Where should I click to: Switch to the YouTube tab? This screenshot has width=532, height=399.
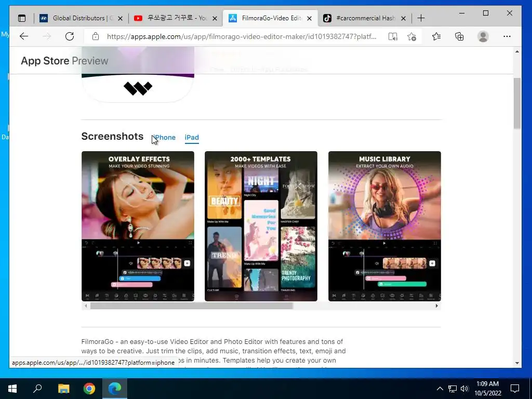pyautogui.click(x=176, y=18)
